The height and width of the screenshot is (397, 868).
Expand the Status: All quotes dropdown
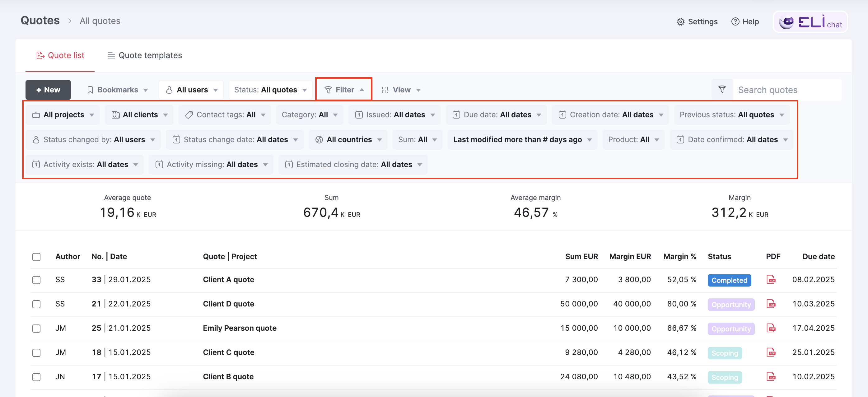pyautogui.click(x=271, y=90)
